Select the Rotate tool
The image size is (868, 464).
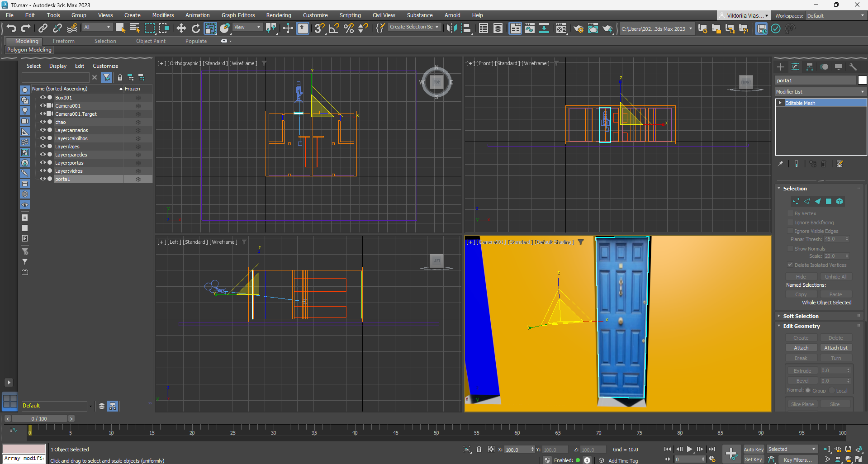tap(195, 28)
